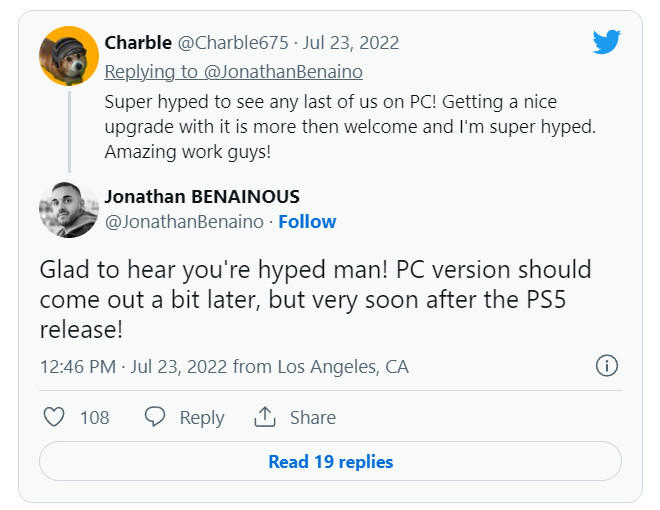660x510 pixels.
Task: Open the tweet info circle icon
Action: pyautogui.click(x=607, y=365)
